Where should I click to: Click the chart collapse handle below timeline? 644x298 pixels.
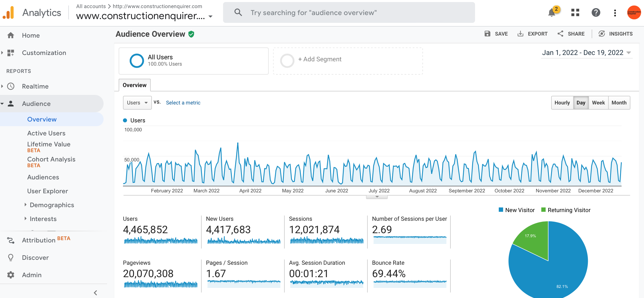(377, 197)
